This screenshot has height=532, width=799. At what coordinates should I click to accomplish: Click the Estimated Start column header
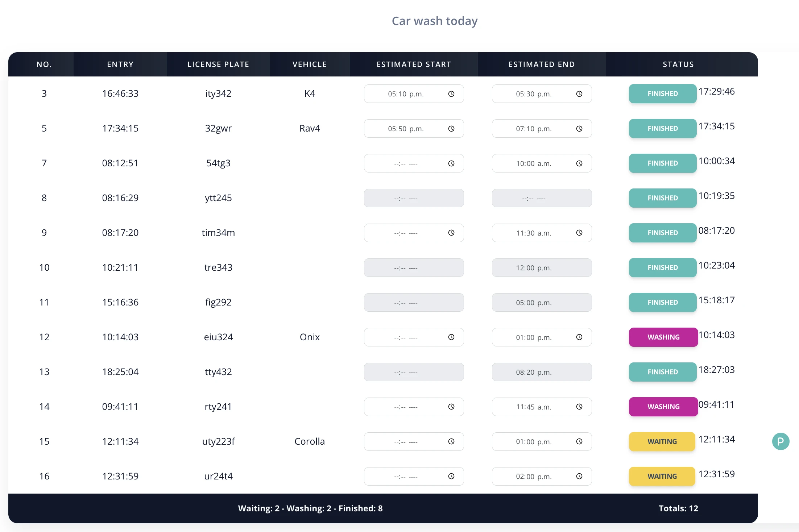pyautogui.click(x=414, y=64)
